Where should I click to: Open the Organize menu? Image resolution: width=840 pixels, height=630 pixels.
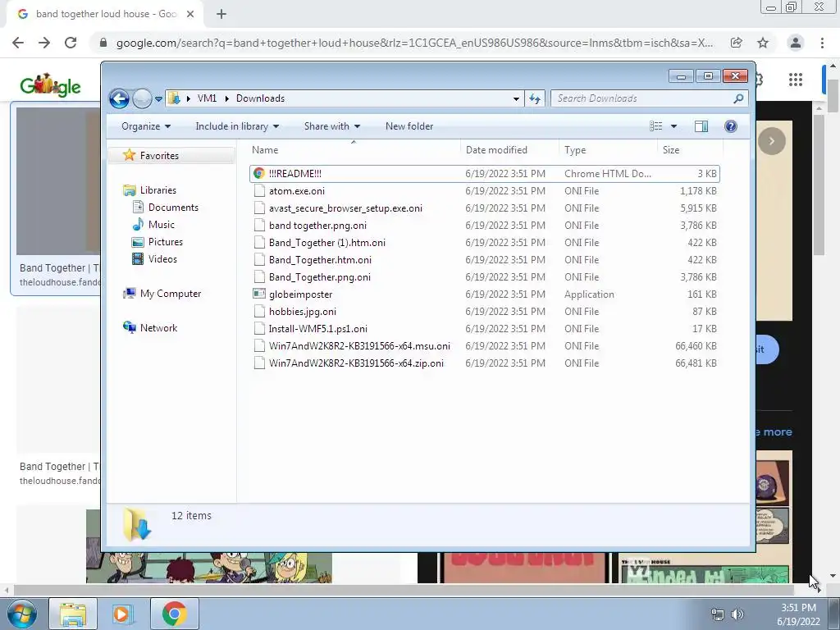point(146,126)
